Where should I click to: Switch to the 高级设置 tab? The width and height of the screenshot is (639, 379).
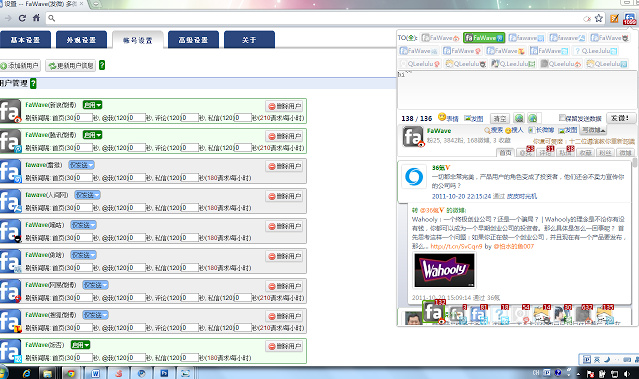pyautogui.click(x=193, y=40)
